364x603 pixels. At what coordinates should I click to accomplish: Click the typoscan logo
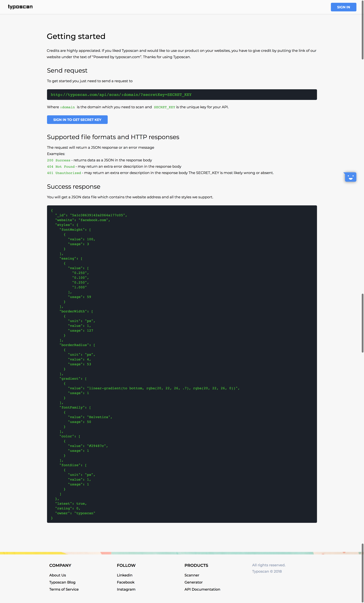pyautogui.click(x=20, y=7)
